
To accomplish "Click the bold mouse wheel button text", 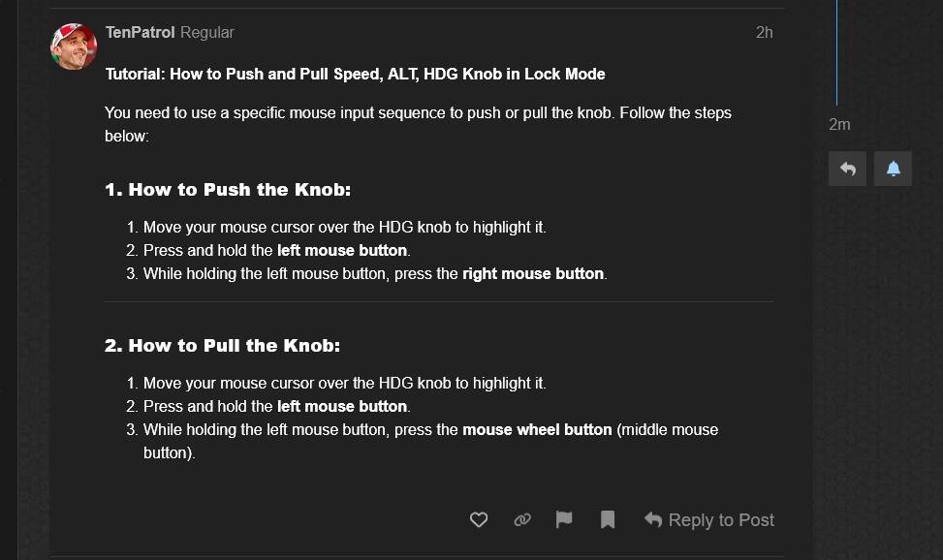I will click(537, 429).
